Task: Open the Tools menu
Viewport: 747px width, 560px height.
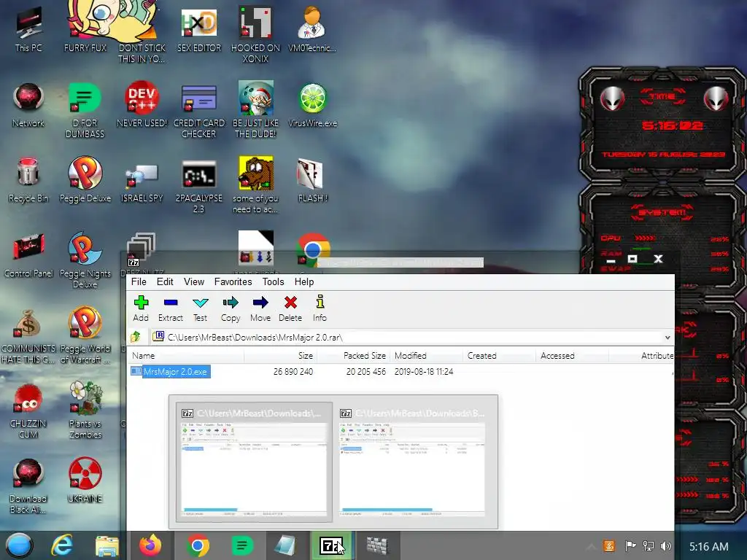Action: [x=273, y=282]
